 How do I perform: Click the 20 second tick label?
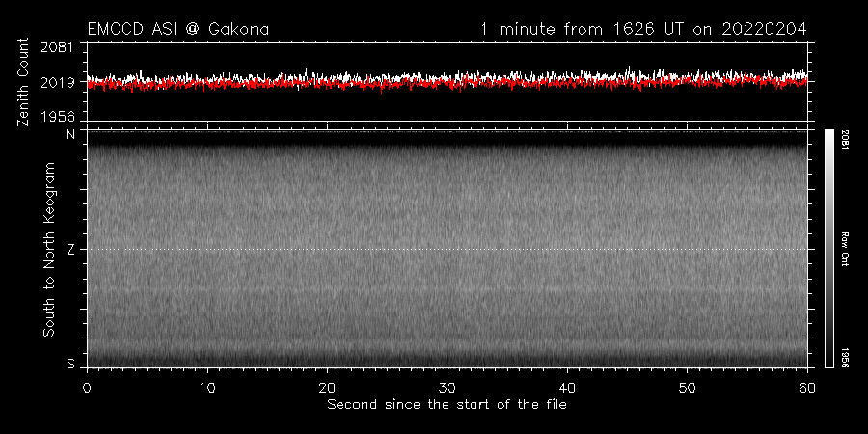point(327,388)
